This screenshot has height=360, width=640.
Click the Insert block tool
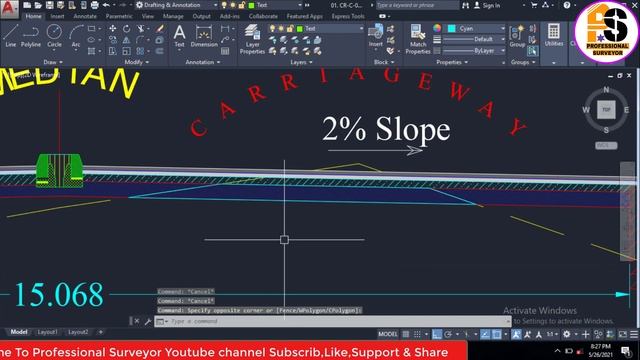(x=376, y=35)
